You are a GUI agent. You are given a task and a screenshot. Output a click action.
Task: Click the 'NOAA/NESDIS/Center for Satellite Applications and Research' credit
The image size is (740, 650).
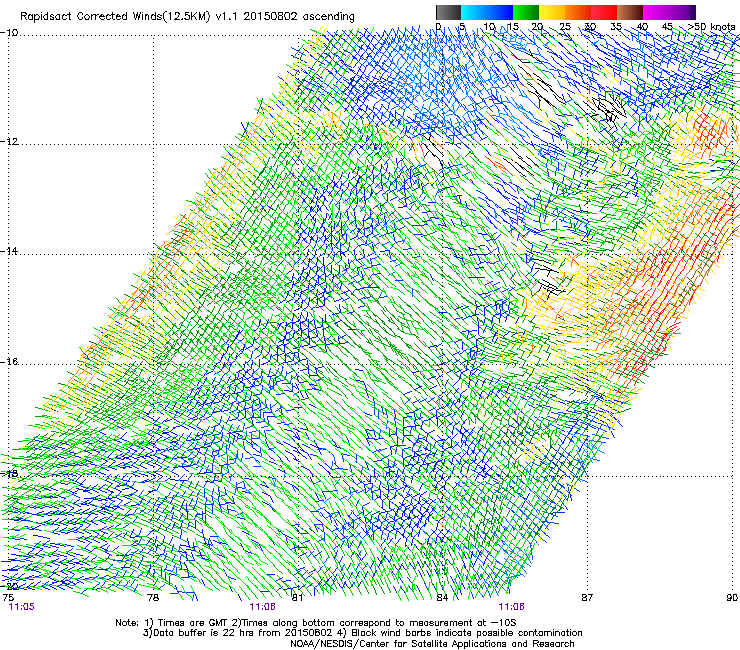click(432, 644)
